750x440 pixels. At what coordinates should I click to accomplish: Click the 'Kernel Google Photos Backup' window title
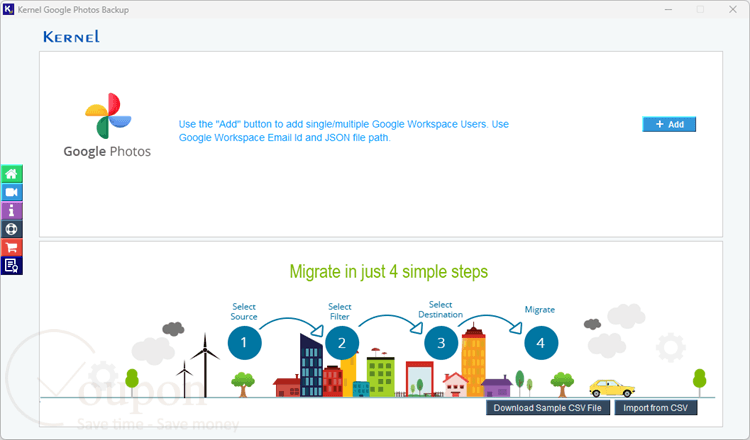(x=73, y=10)
